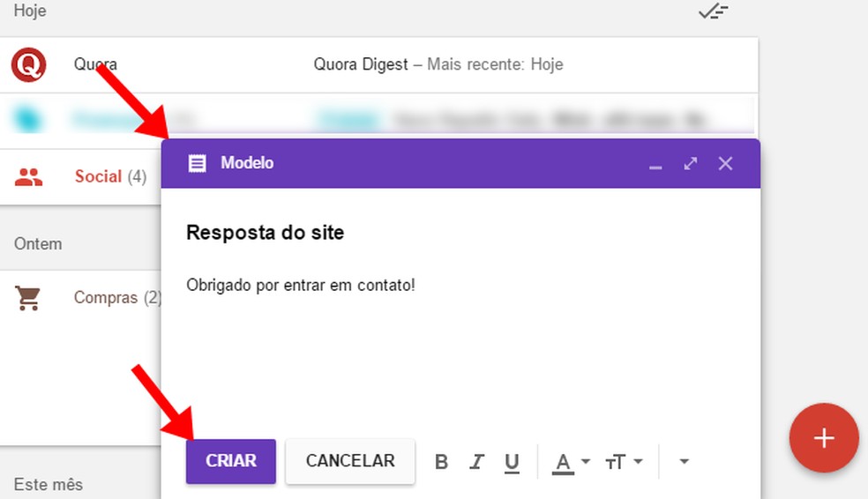Click the Modelo template icon in header
Screen dimensions: 868x499
coord(198,163)
